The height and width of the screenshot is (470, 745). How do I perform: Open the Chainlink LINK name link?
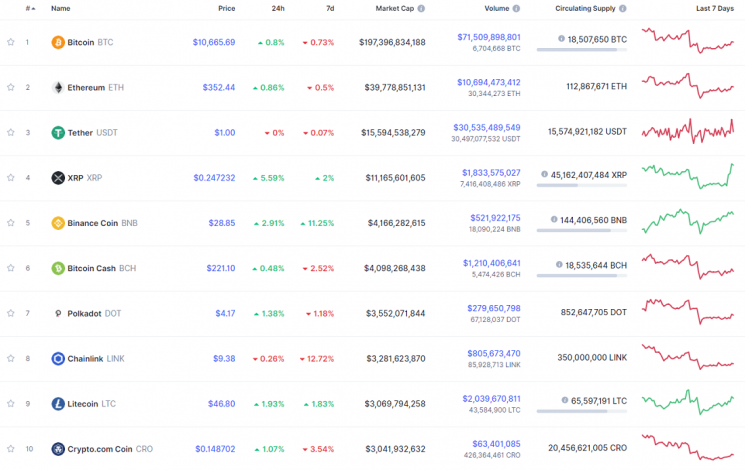tap(96, 358)
